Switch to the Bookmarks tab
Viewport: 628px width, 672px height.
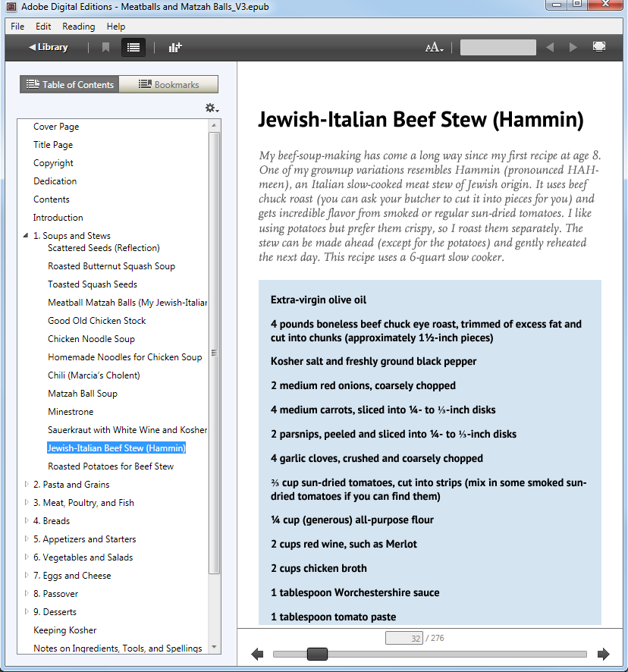pyautogui.click(x=168, y=84)
